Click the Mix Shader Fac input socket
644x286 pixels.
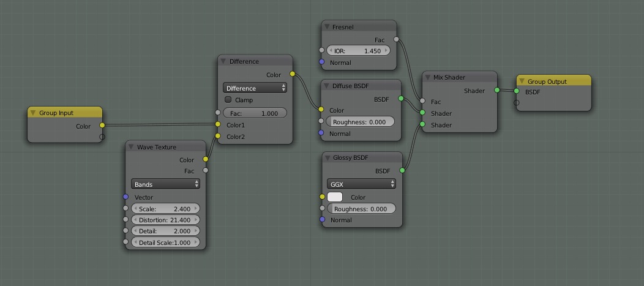click(422, 100)
